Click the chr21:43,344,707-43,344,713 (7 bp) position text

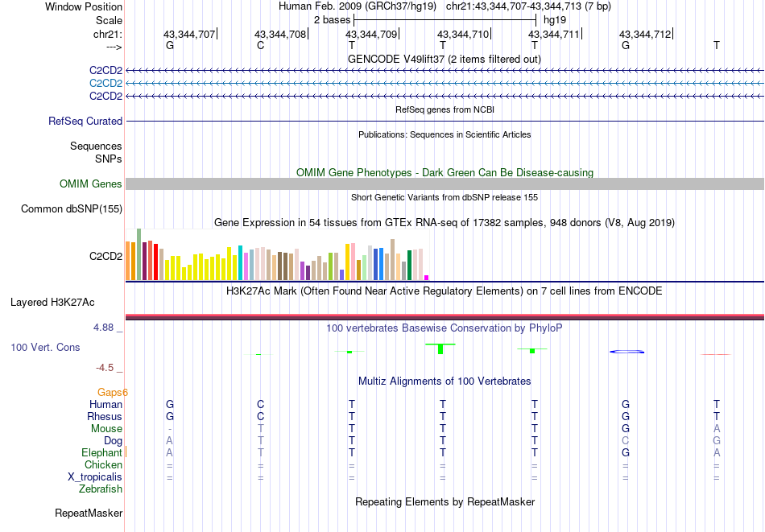click(528, 6)
